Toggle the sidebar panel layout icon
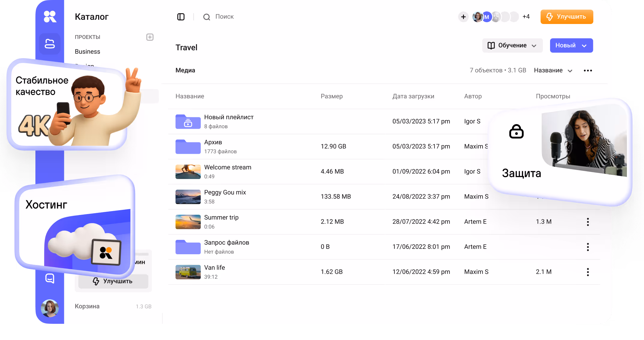 coord(181,17)
